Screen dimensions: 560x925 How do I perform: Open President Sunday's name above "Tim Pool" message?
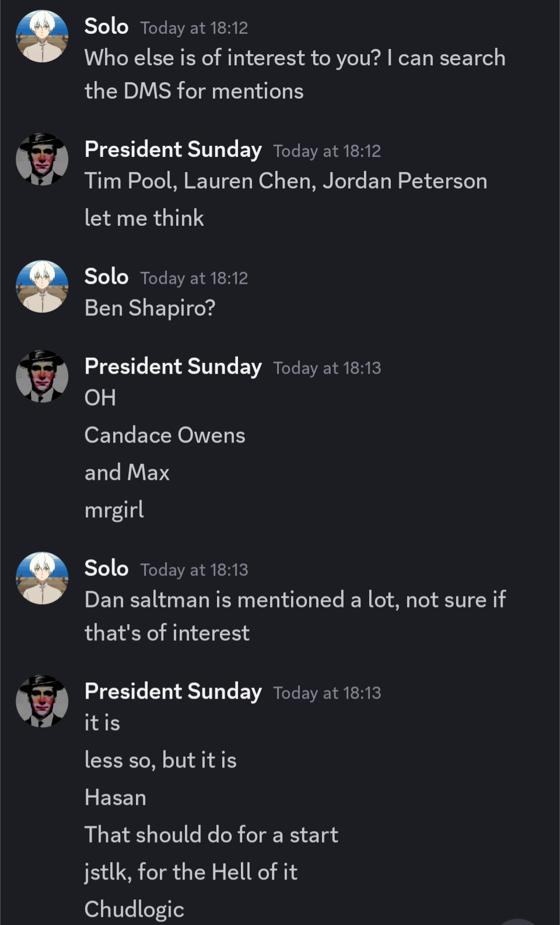[173, 149]
